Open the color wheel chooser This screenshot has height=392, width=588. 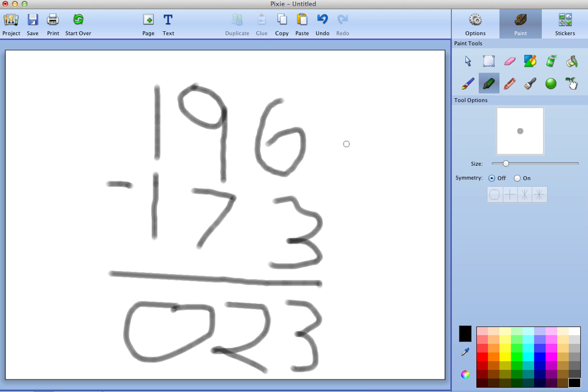tap(465, 375)
